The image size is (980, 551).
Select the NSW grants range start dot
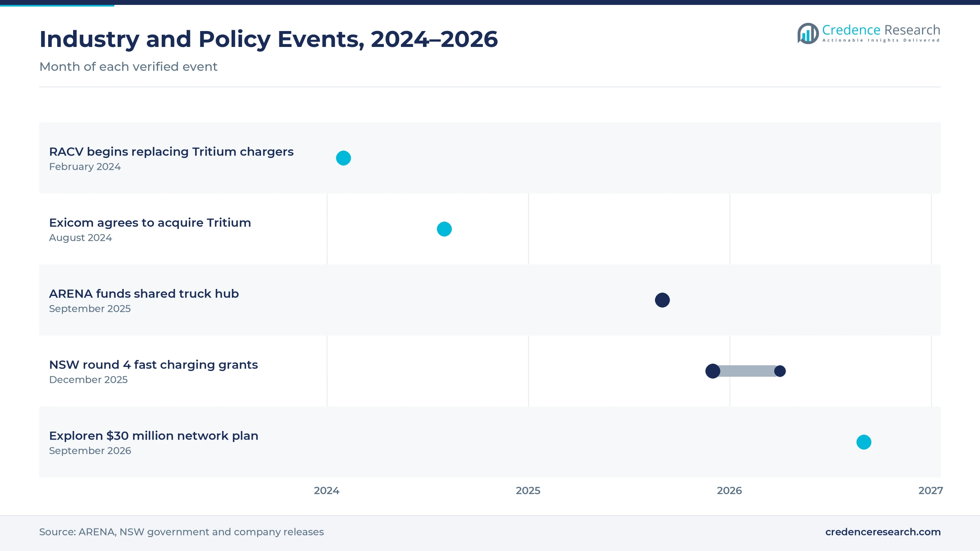(713, 371)
